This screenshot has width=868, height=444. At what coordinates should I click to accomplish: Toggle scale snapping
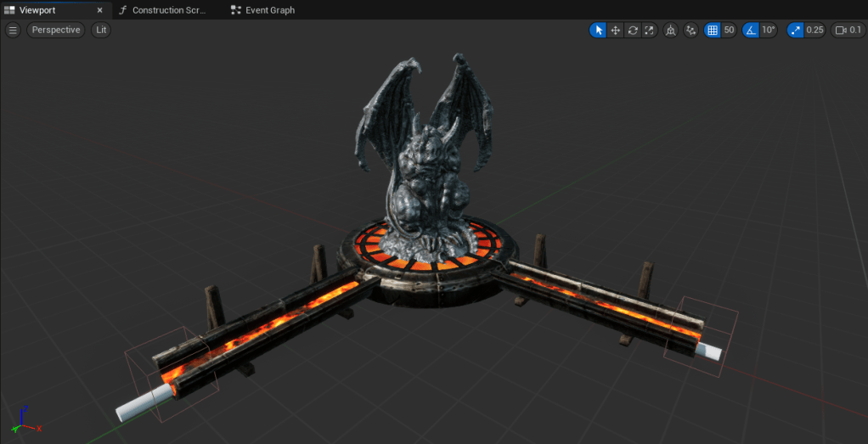coord(795,30)
